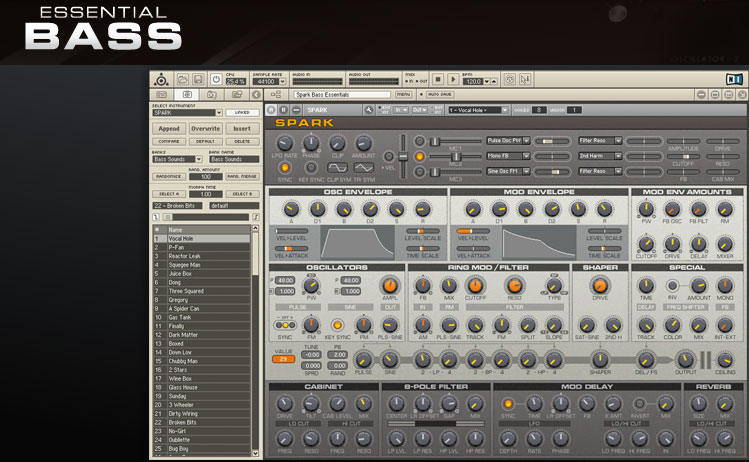Click the Native Instruments NI logo

[734, 79]
